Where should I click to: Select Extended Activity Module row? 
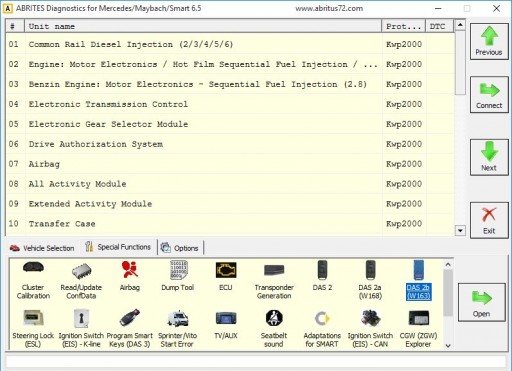[x=230, y=204]
